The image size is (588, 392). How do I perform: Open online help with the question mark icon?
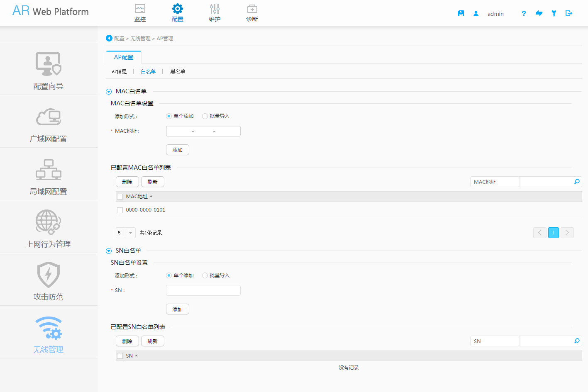click(x=524, y=13)
